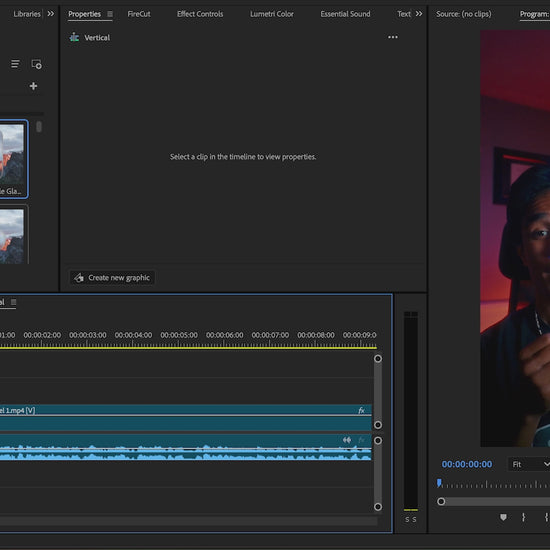The image size is (550, 550).
Task: Select the video clip labeled 1.mp4 [V]
Action: pos(186,418)
